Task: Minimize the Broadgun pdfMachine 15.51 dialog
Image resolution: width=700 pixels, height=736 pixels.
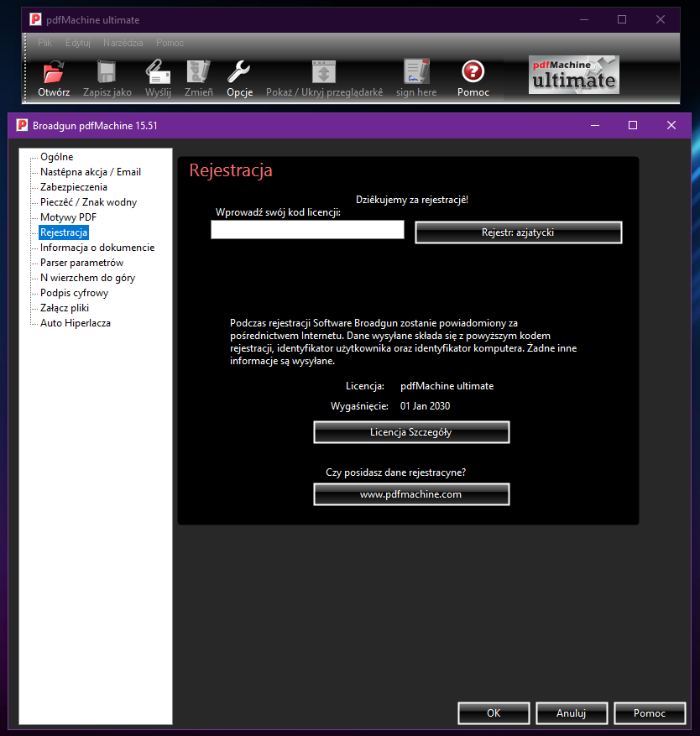Action: click(595, 125)
